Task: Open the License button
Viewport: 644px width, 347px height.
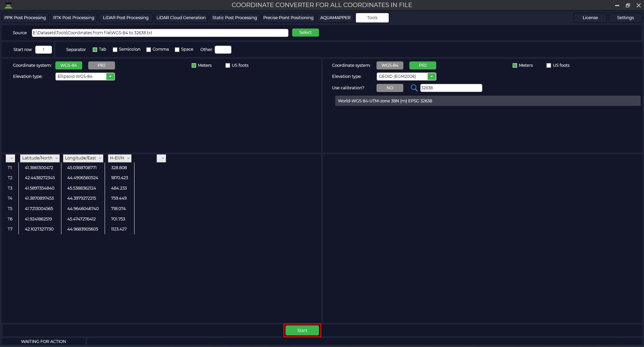Action: pyautogui.click(x=590, y=18)
